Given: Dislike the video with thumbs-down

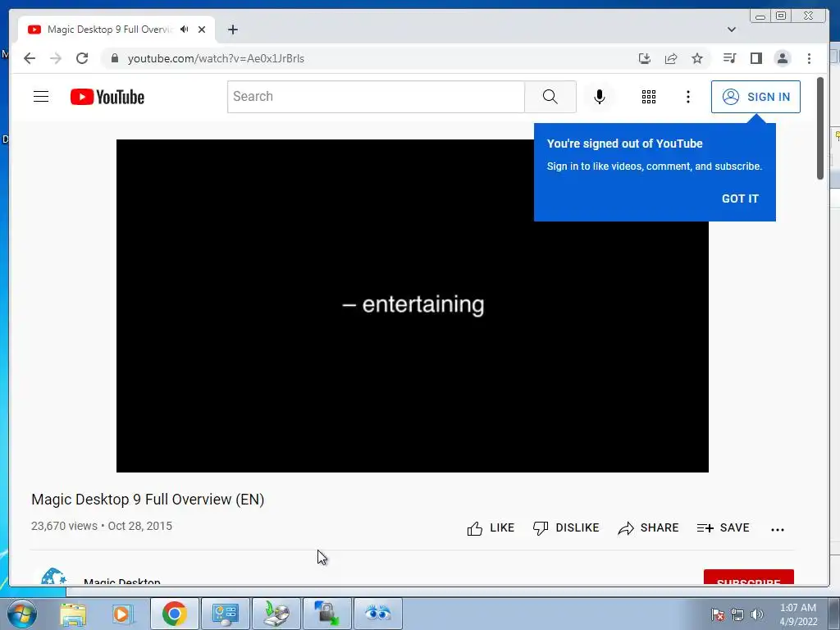Looking at the screenshot, I should (566, 528).
